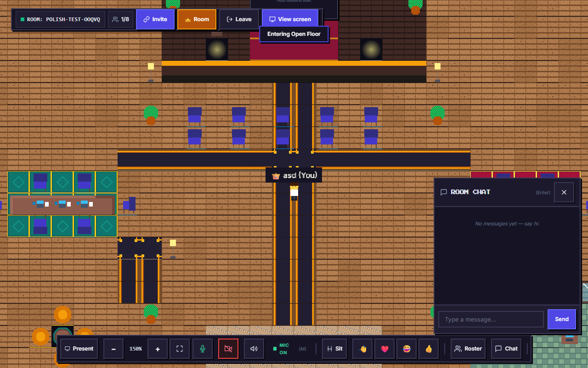This screenshot has width=588, height=368.
Task: Toggle the speaker audio button
Action: 254,349
